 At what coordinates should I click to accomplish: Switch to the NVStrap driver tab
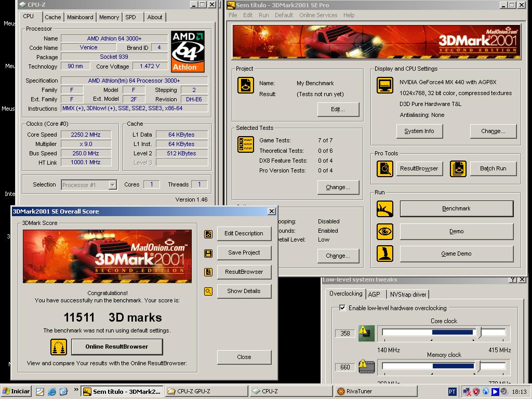408,295
